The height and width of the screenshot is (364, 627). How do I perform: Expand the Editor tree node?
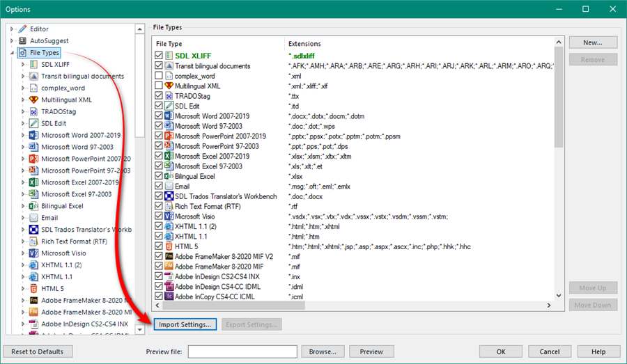[12, 29]
